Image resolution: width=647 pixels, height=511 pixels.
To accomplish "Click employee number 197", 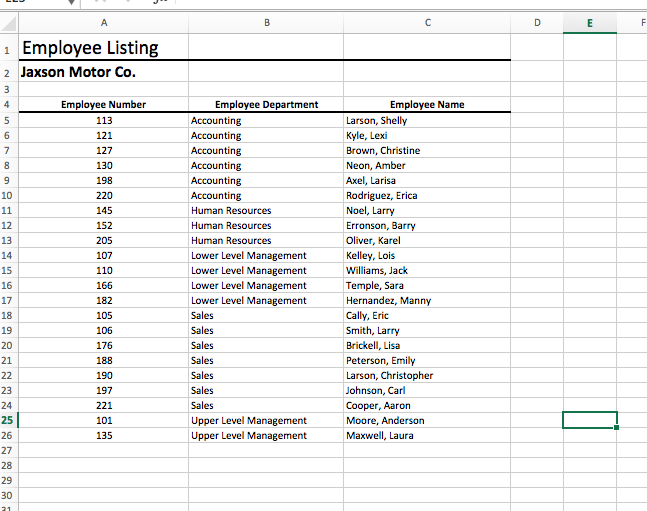I will pos(104,390).
